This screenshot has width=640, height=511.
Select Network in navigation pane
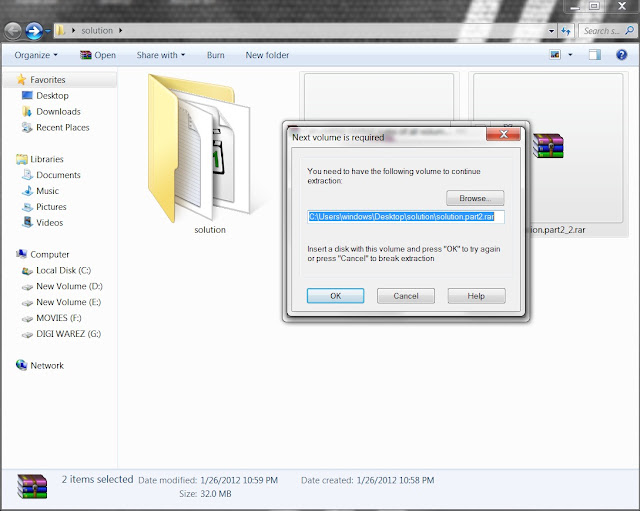(x=47, y=366)
